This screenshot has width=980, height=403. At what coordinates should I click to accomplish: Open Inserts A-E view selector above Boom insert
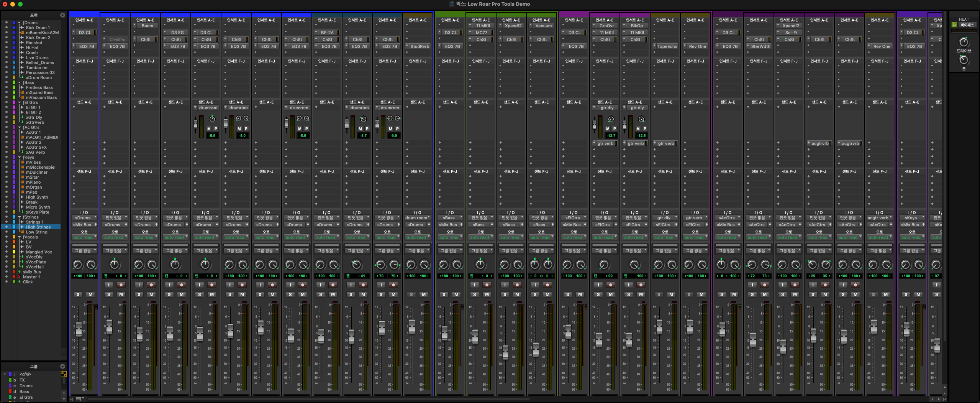[145, 20]
